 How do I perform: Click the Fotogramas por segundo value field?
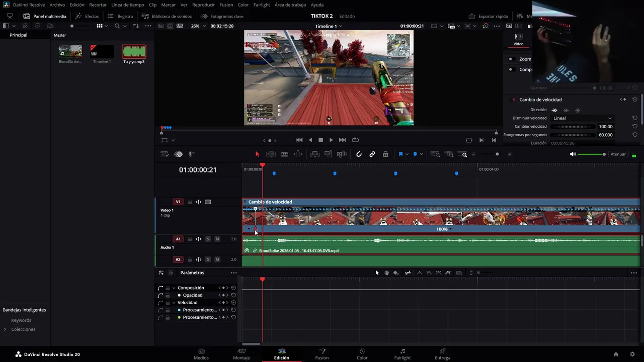click(605, 135)
